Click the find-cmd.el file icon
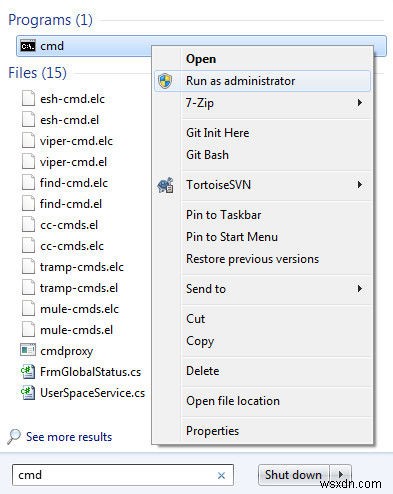393x494 pixels. [x=28, y=204]
